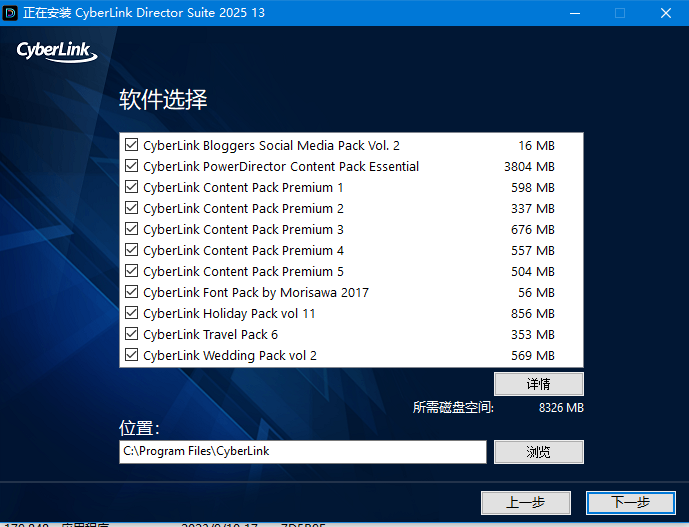Toggle Content Pack Premium 2 checkbox
The image size is (689, 527).
(x=131, y=207)
